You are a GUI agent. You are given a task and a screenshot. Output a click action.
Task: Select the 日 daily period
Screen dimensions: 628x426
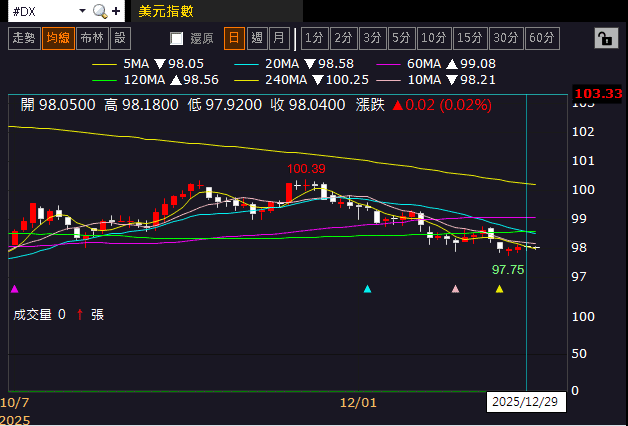(233, 38)
